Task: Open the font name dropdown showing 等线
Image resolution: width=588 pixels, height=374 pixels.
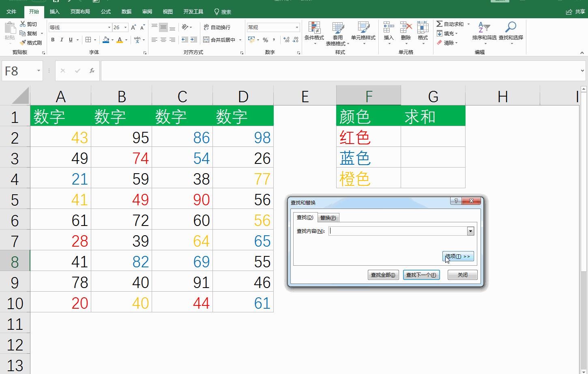Action: 109,27
